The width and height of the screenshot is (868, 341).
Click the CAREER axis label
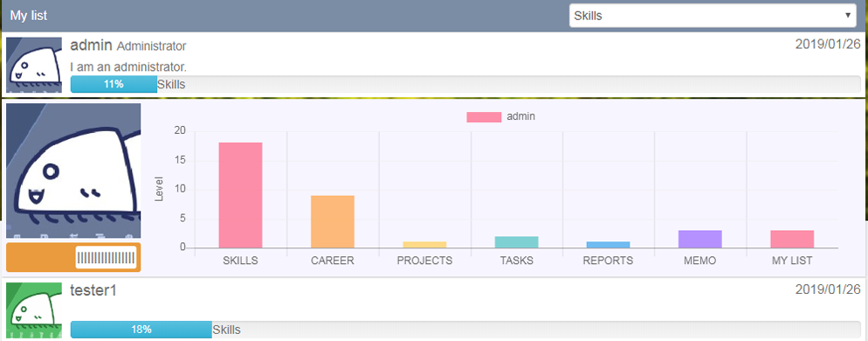pyautogui.click(x=332, y=261)
